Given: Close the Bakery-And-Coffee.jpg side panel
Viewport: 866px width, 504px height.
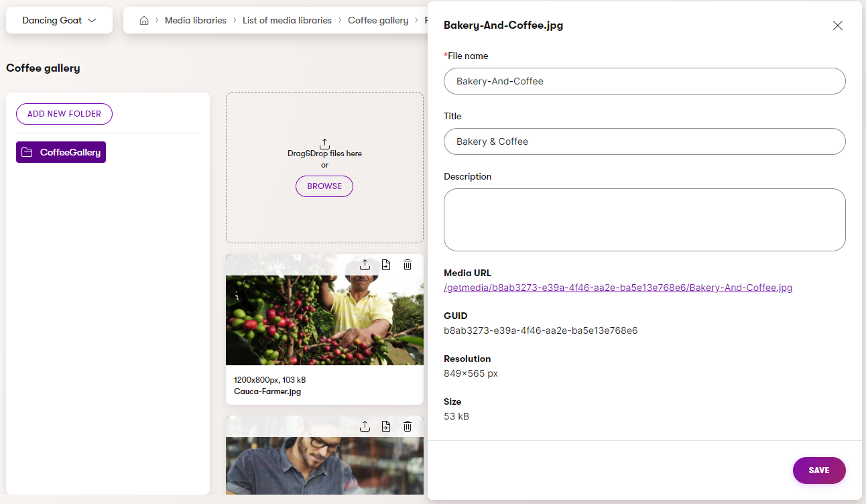Looking at the screenshot, I should [x=837, y=25].
